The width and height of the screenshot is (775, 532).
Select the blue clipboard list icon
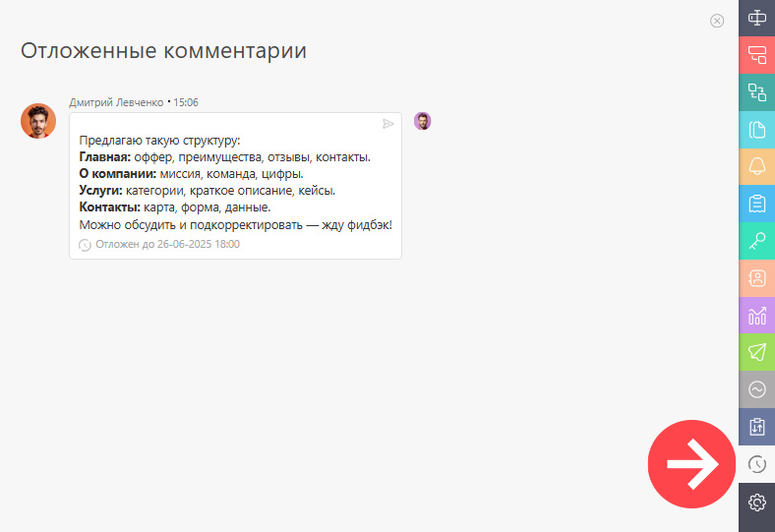pos(756,204)
